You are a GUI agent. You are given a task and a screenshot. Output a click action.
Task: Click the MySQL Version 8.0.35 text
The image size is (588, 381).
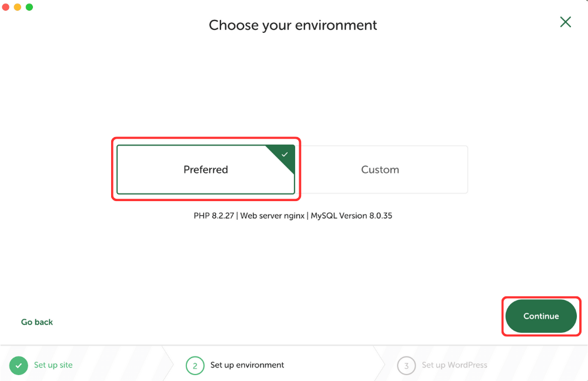click(x=352, y=216)
